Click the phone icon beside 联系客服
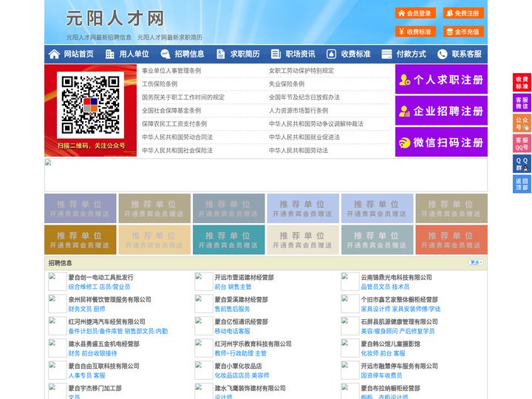The image size is (532, 399). coord(442,54)
